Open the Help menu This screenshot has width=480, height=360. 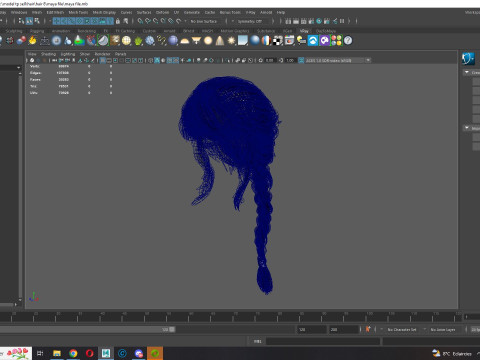coord(281,12)
